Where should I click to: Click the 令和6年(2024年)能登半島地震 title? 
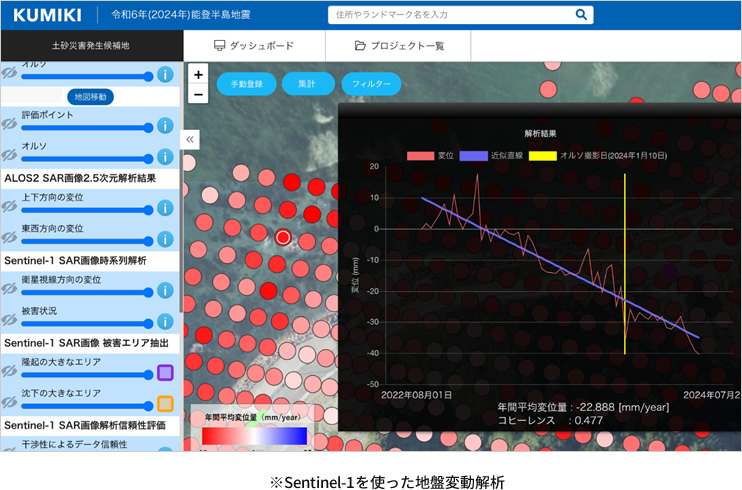click(x=181, y=15)
